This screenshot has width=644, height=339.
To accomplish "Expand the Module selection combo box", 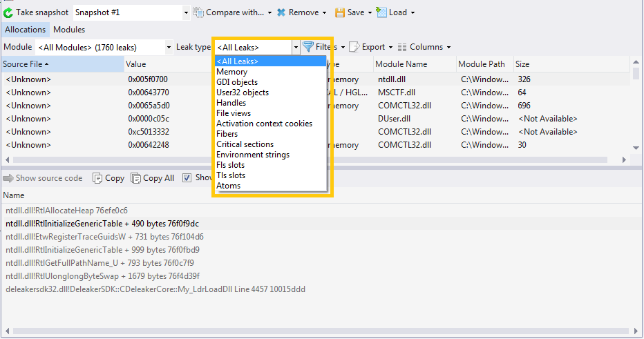I will tap(169, 48).
